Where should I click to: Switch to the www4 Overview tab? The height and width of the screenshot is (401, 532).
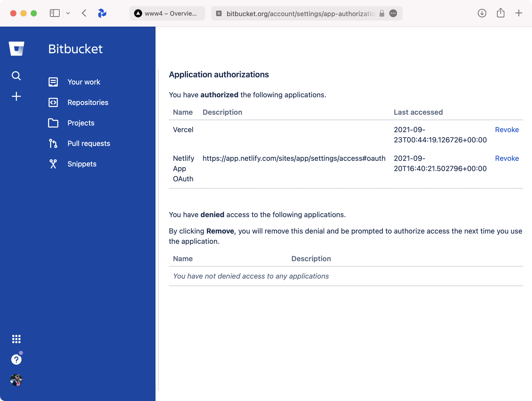click(x=167, y=13)
